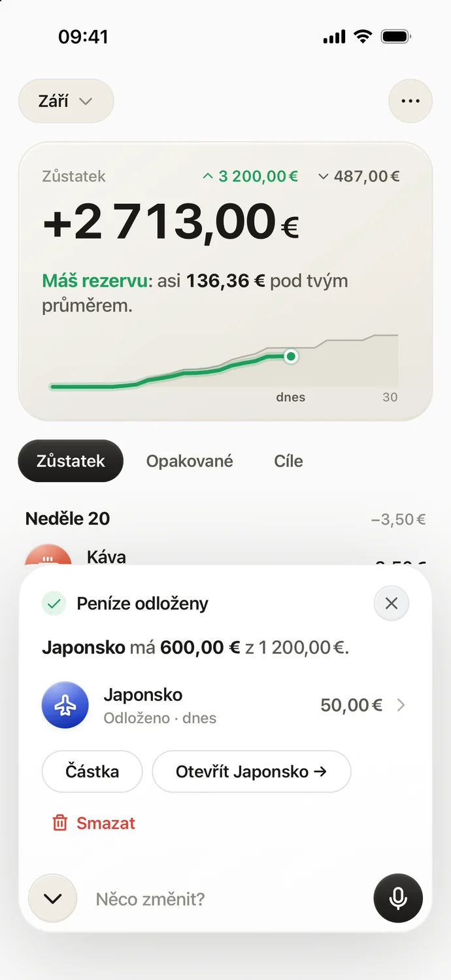Open the Září month dropdown
Image resolution: width=451 pixels, height=980 pixels.
point(66,101)
